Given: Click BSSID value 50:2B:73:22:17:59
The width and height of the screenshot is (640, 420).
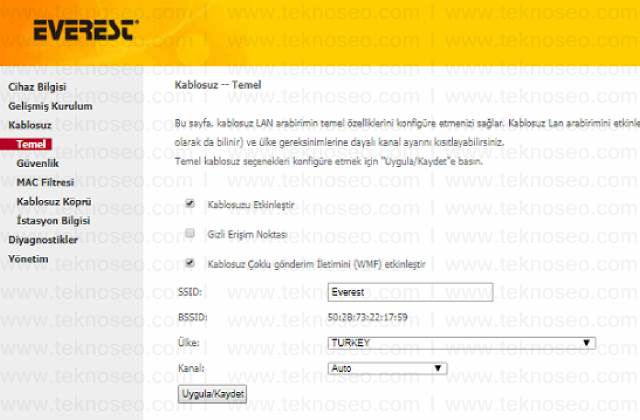Looking at the screenshot, I should (367, 317).
